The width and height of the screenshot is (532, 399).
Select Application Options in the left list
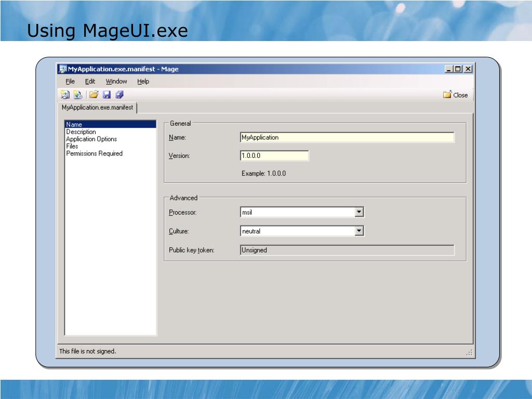[91, 139]
